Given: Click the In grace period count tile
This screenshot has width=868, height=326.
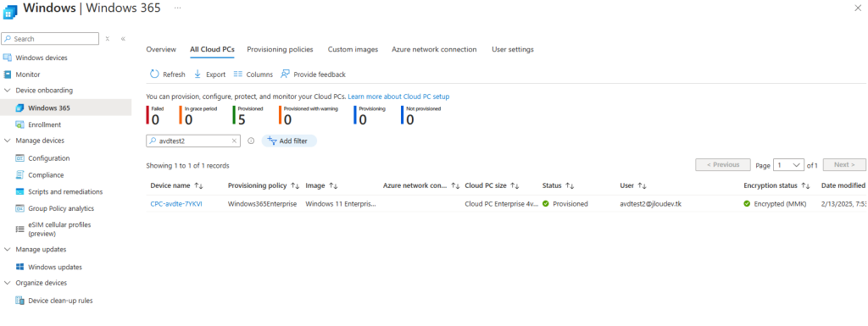Looking at the screenshot, I should [x=198, y=115].
